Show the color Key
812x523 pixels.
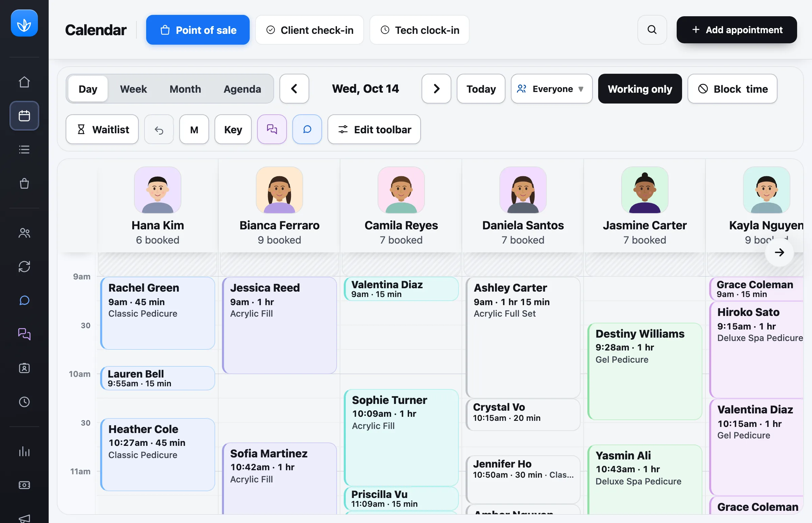233,129
